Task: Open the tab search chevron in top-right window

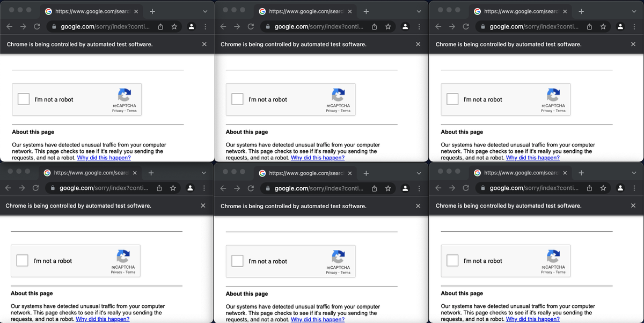Action: [x=634, y=11]
